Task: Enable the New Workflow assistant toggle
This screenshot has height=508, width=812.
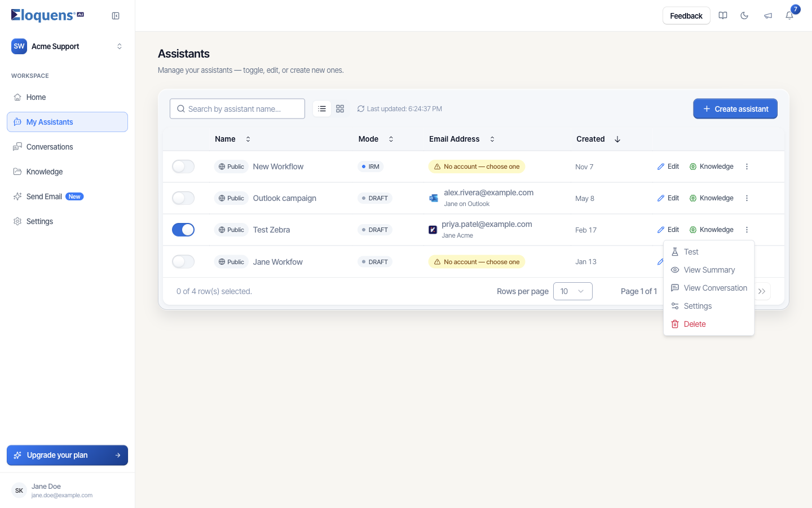Action: pos(183,167)
